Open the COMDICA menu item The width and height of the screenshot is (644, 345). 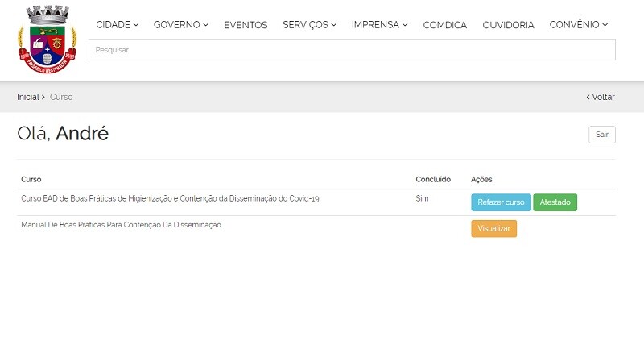pos(445,25)
